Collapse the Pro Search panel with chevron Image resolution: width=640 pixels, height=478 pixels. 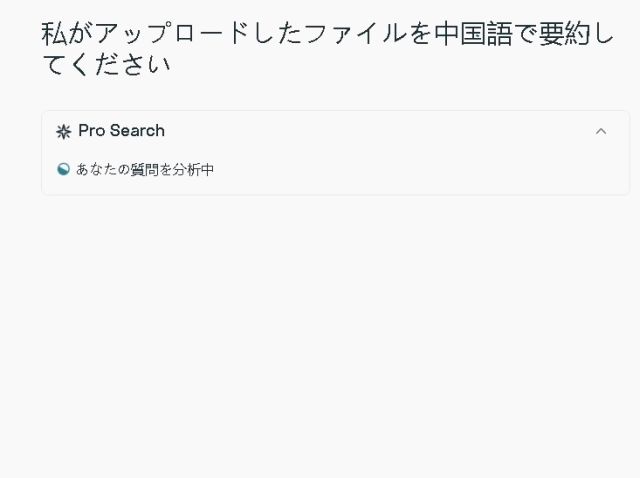coord(601,131)
